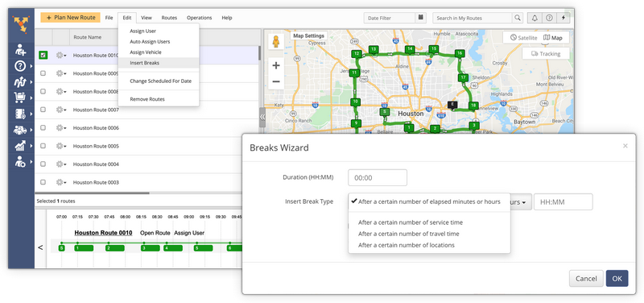Open the routes sidebar icon with arrows
This screenshot has height=303, width=644.
(21, 82)
